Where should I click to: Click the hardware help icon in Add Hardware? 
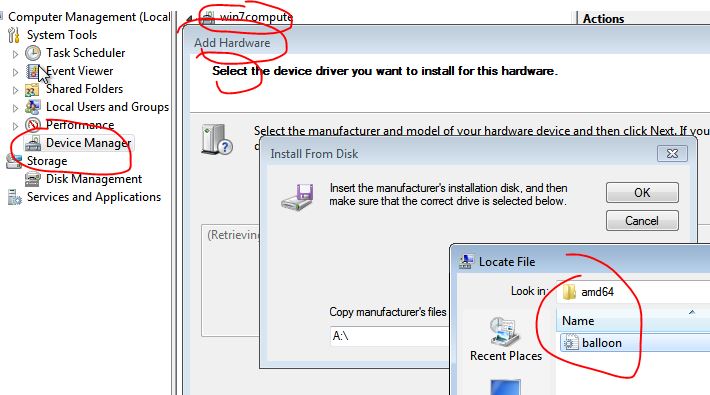point(217,140)
